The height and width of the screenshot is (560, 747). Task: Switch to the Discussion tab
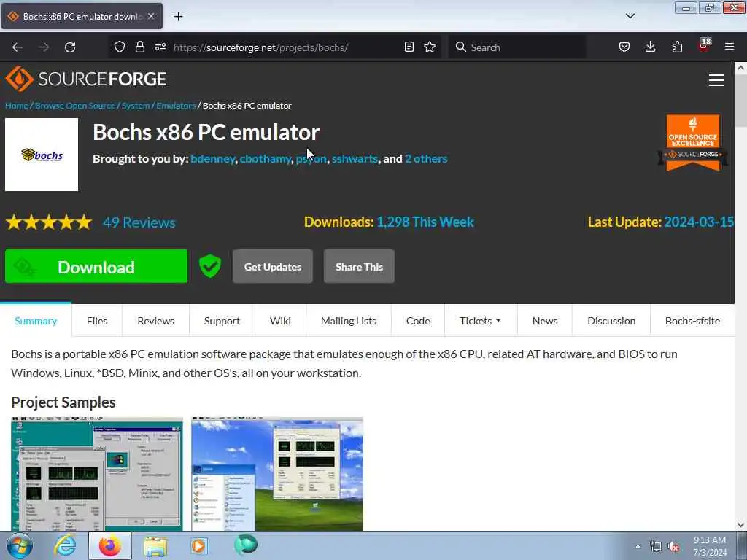coord(611,321)
